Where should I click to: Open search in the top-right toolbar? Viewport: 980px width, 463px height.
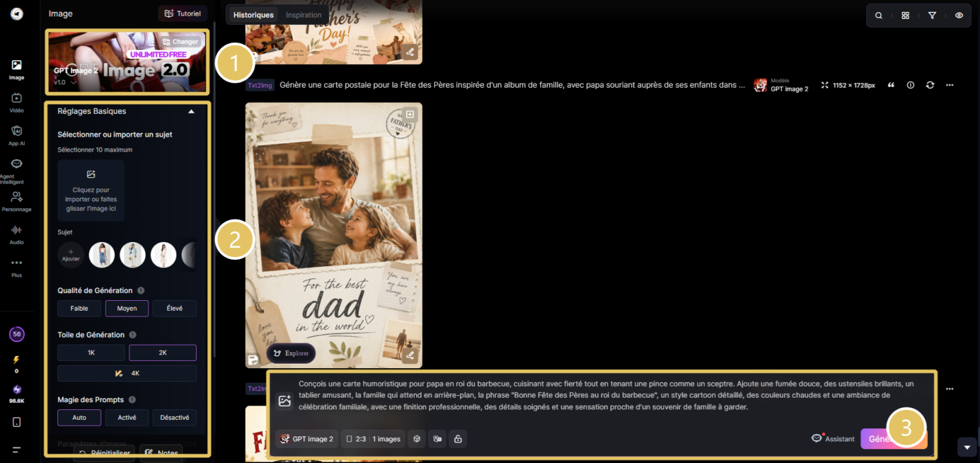coord(879,15)
